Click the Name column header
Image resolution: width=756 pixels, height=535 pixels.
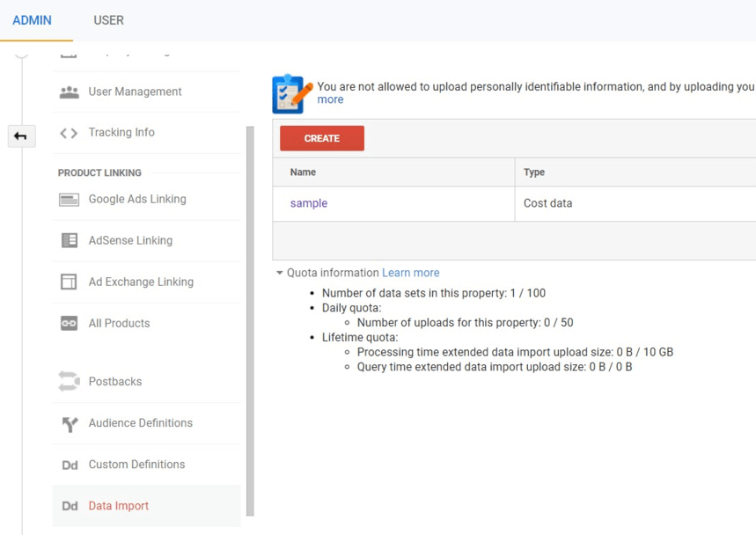coord(303,172)
